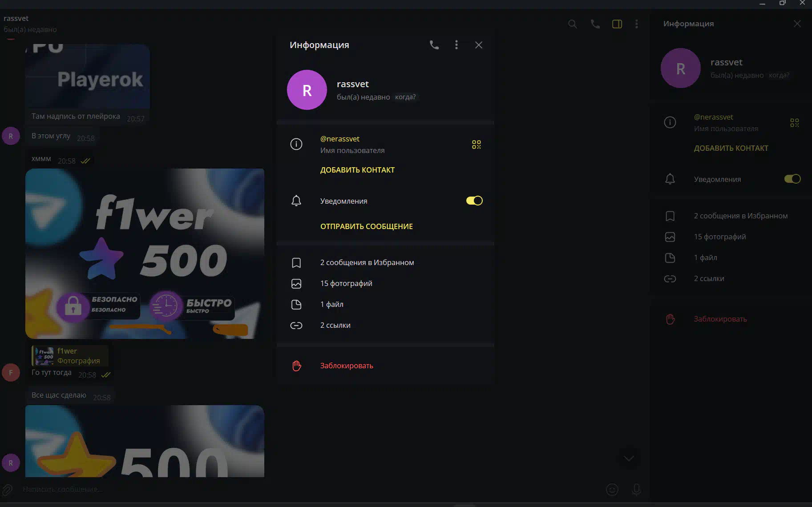
Task: Show the QR code for @nerassvet
Action: [x=477, y=145]
